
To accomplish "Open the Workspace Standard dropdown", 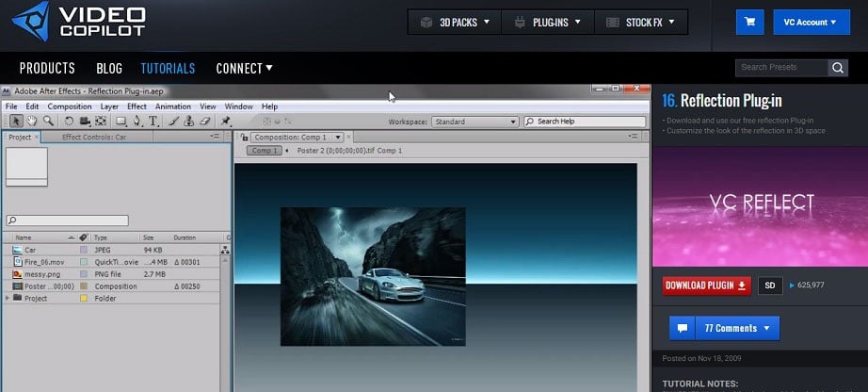I will click(475, 122).
